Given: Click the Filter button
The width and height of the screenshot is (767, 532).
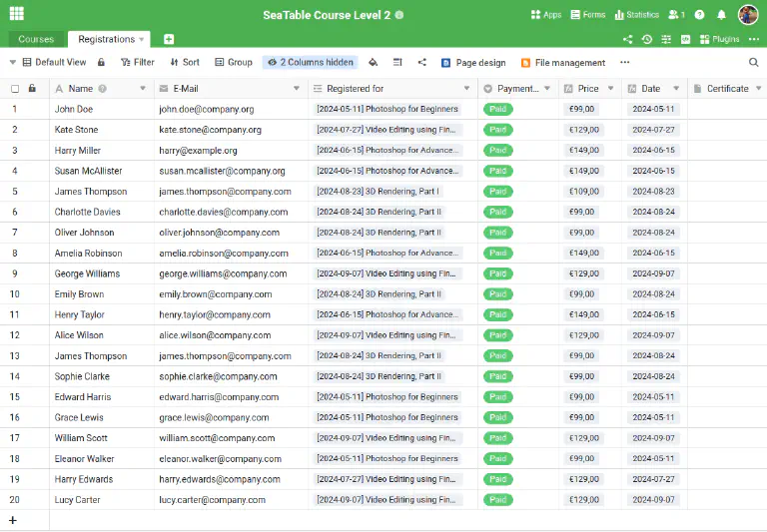Looking at the screenshot, I should tap(137, 62).
